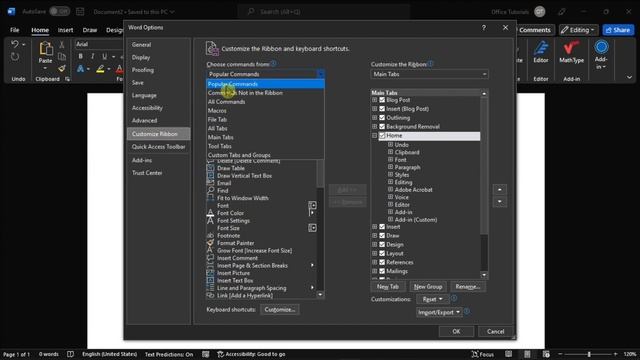
Task: Click the text highlight color icon
Action: point(100,69)
